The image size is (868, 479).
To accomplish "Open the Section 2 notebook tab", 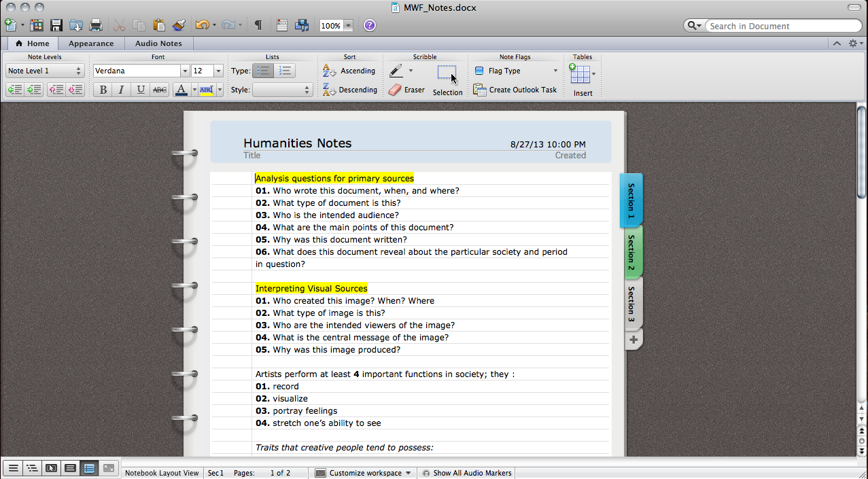I will tap(631, 251).
